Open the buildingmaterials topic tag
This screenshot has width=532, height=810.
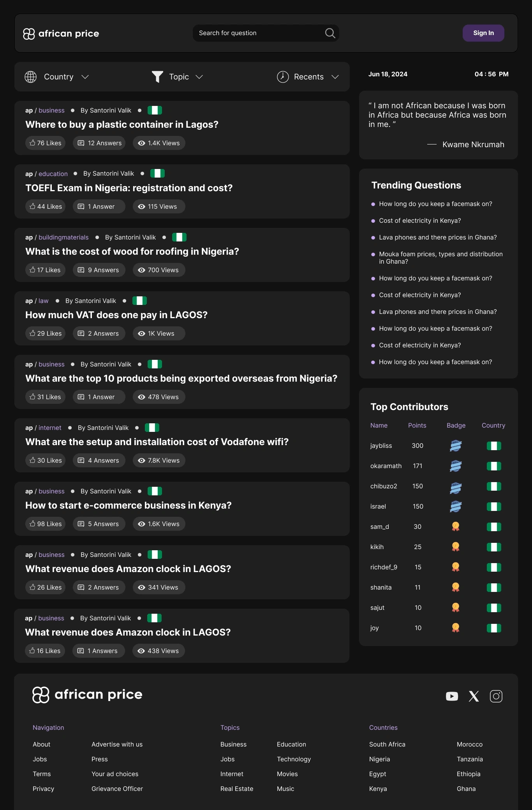click(63, 237)
